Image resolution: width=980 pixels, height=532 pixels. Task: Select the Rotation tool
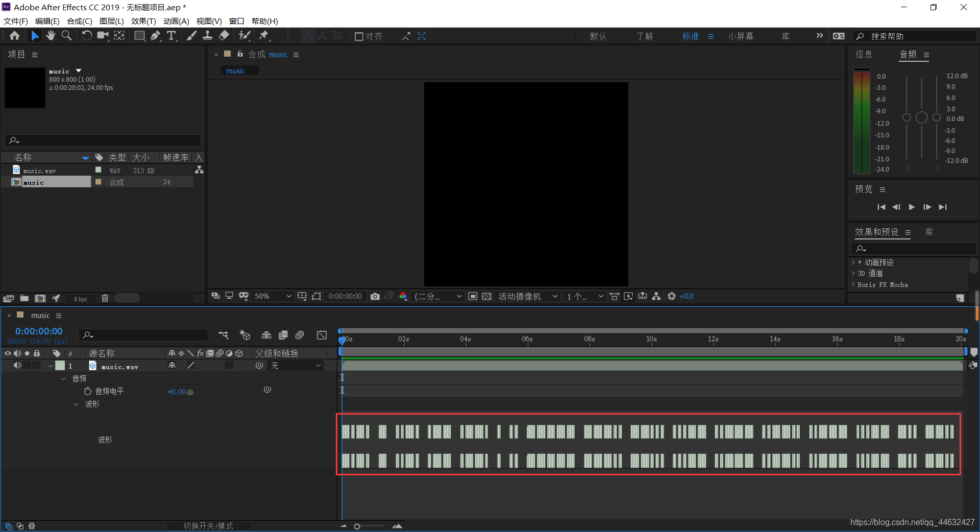pos(87,36)
